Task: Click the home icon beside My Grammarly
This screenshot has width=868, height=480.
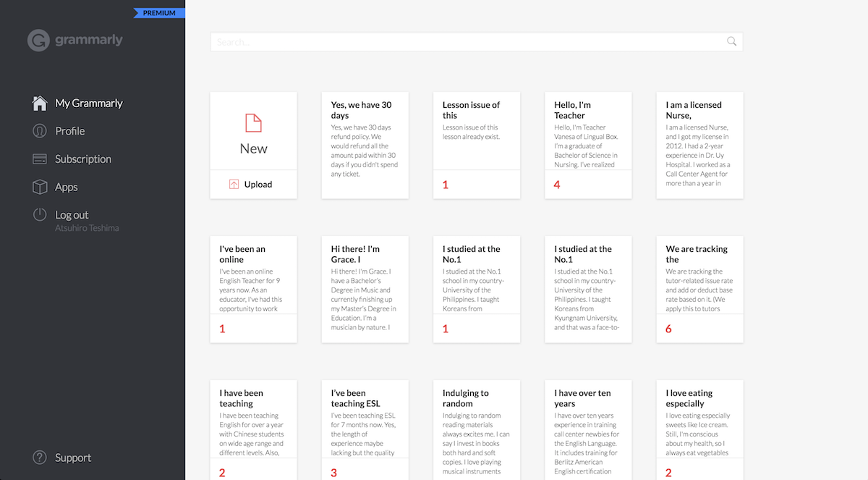Action: pyautogui.click(x=40, y=103)
